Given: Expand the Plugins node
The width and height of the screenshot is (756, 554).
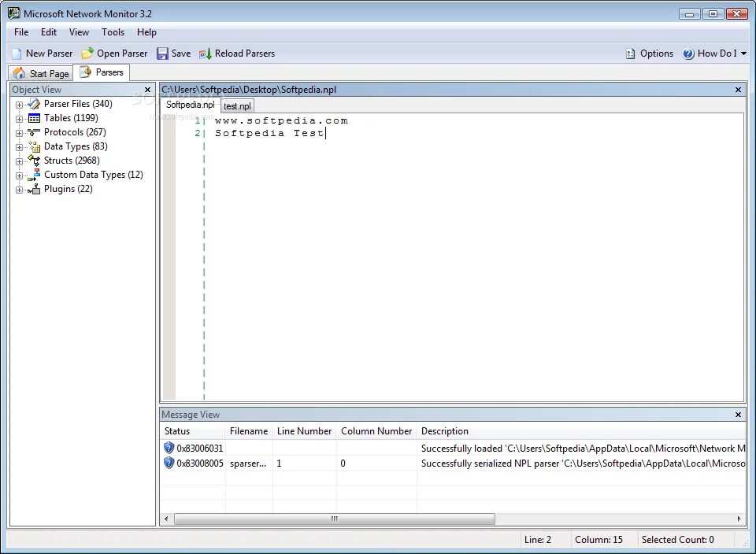Looking at the screenshot, I should pyautogui.click(x=19, y=190).
